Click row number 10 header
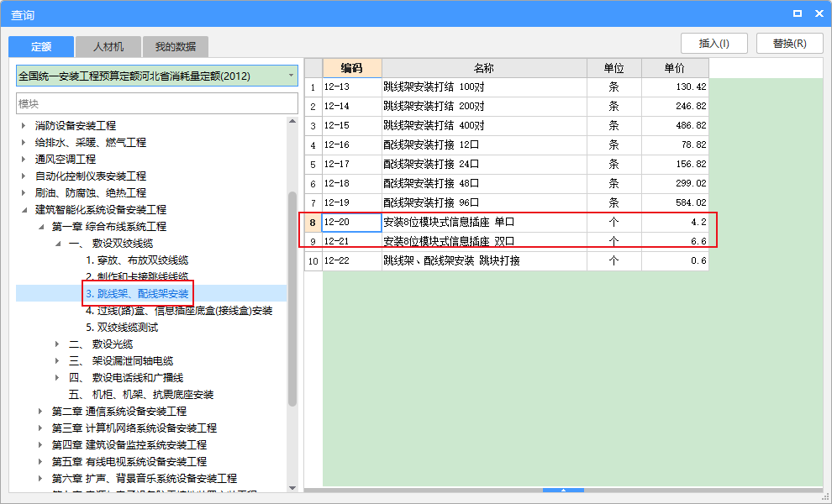 click(313, 260)
